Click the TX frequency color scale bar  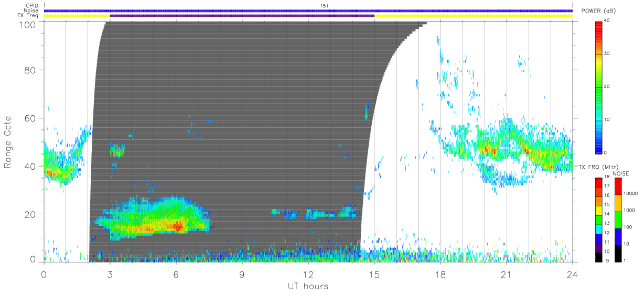[x=598, y=219]
